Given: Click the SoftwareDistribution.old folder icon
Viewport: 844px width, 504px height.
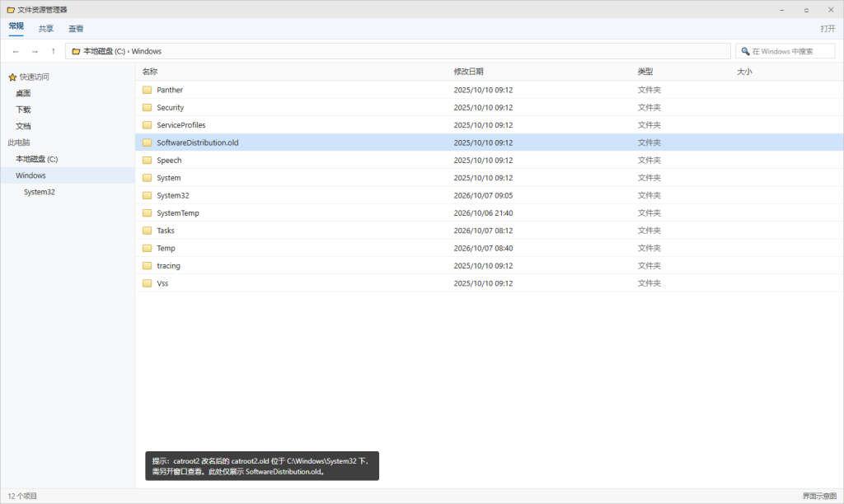Looking at the screenshot, I should (147, 142).
